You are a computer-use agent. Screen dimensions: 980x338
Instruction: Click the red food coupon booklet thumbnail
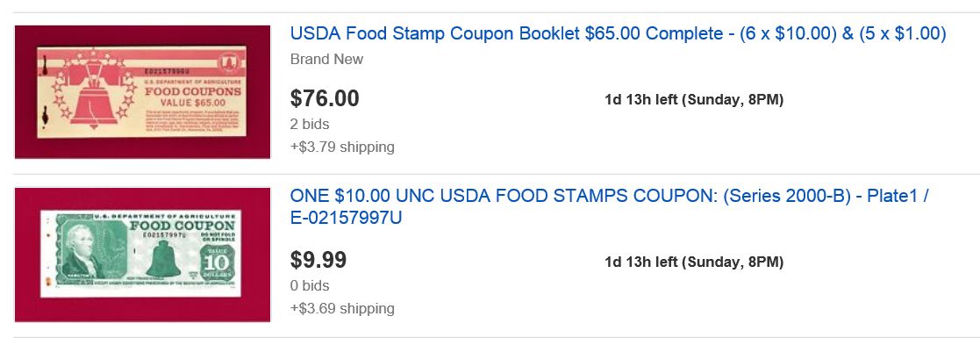coord(142,92)
